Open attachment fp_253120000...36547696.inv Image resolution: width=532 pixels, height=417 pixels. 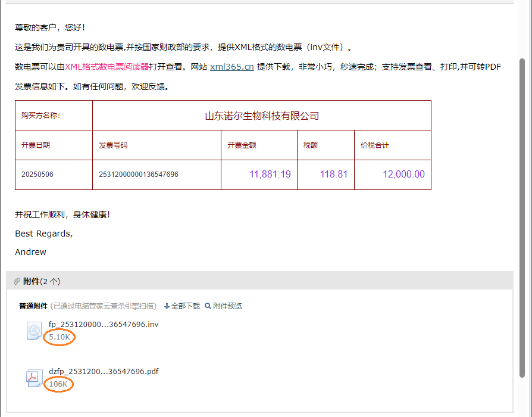pyautogui.click(x=104, y=324)
